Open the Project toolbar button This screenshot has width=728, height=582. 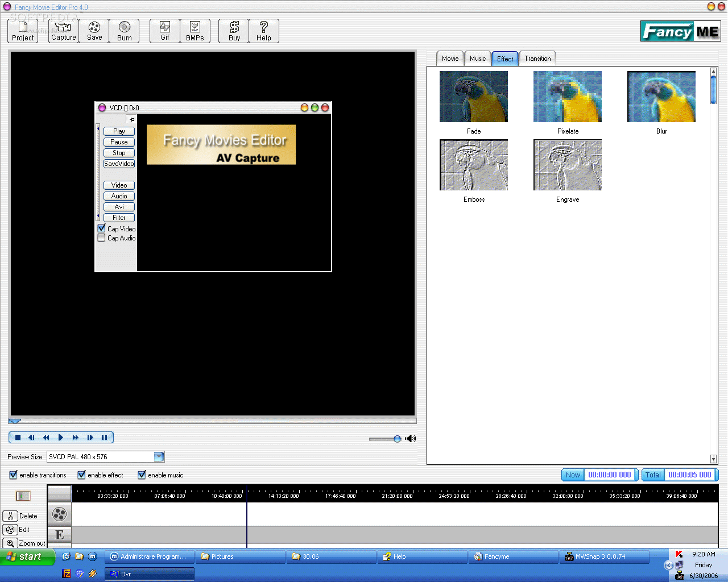click(23, 31)
